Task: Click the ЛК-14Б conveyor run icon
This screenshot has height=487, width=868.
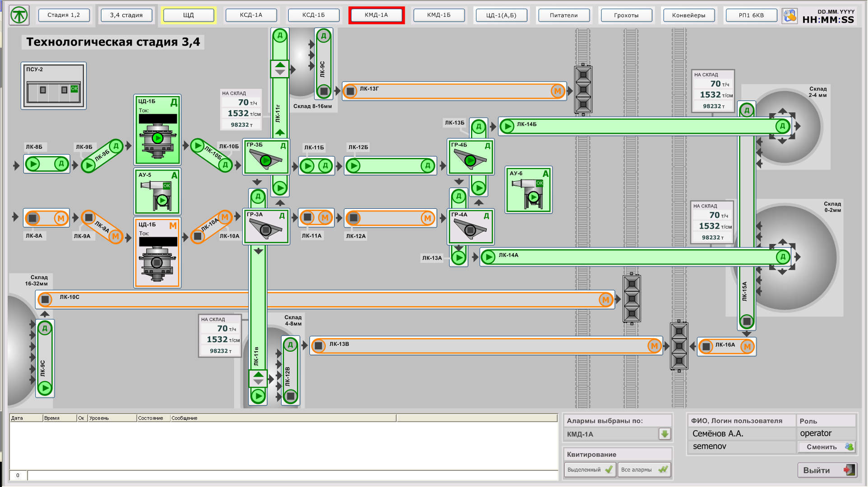Action: click(x=507, y=126)
